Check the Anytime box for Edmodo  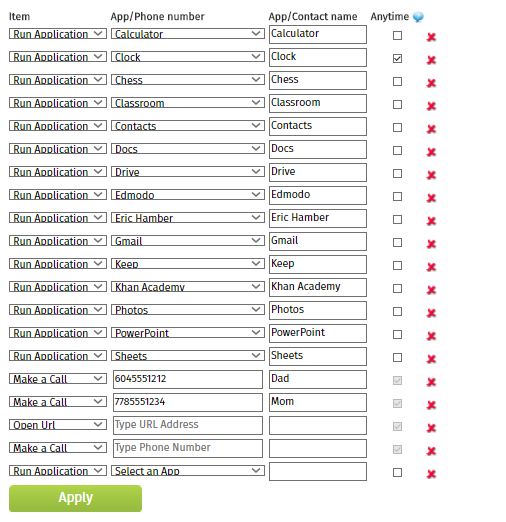(397, 196)
